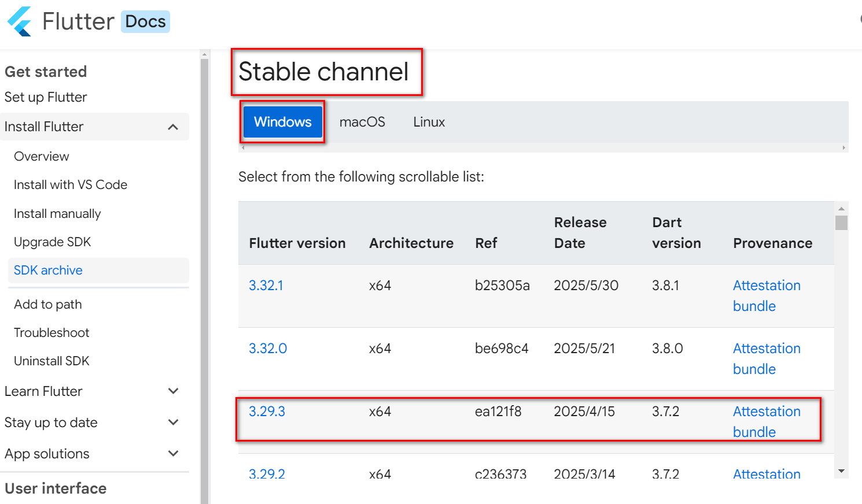862x504 pixels.
Task: Open the Flutter 3.29.3 download link
Action: click(x=266, y=412)
